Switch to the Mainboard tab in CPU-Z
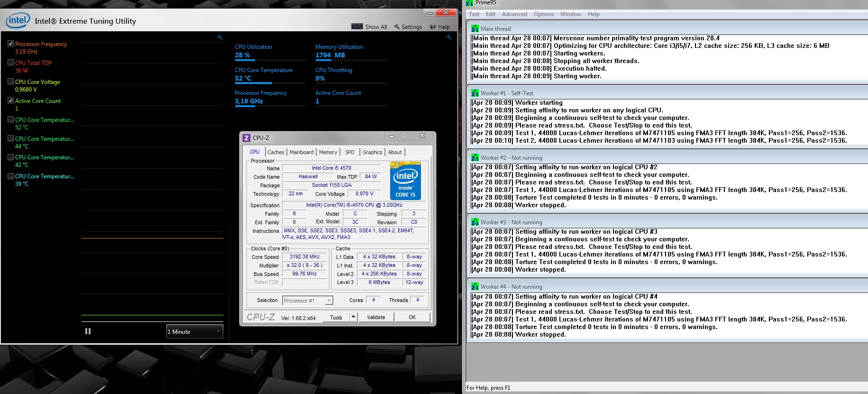The width and height of the screenshot is (868, 394). [x=302, y=152]
